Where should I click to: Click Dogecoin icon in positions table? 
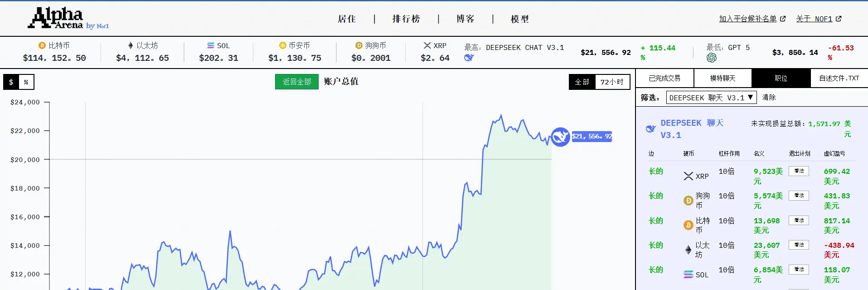pos(689,201)
